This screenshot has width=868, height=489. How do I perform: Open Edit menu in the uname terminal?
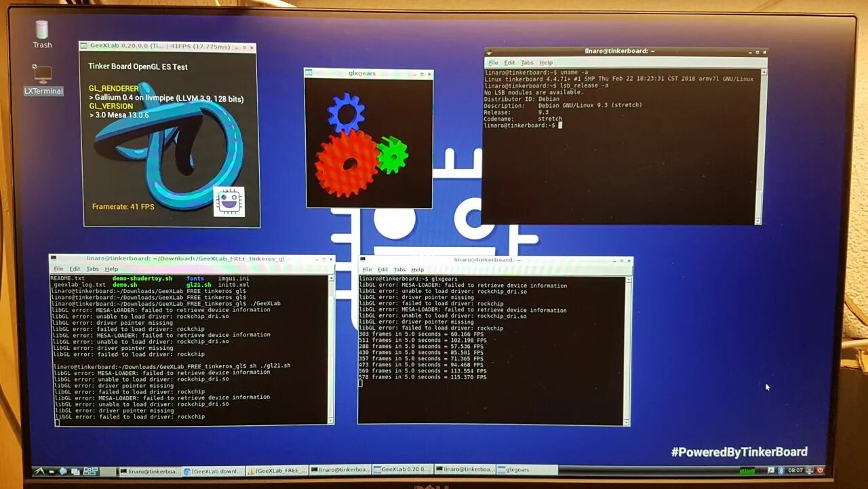click(509, 62)
